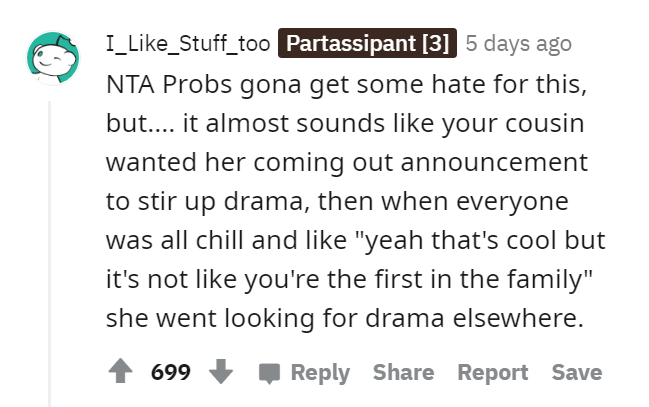The width and height of the screenshot is (649, 407).
Task: Click the word NTA in the comment
Action: [x=130, y=84]
